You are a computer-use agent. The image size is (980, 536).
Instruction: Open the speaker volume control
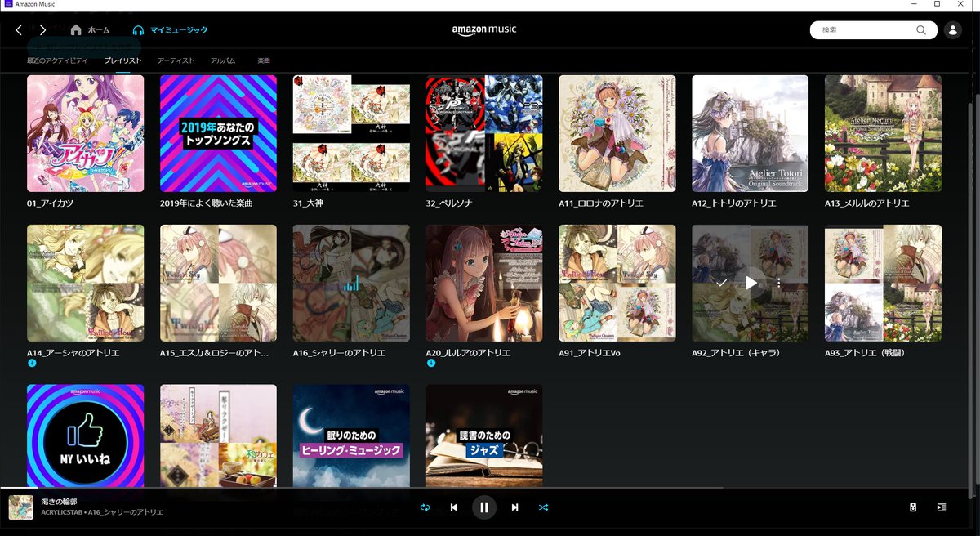(x=912, y=507)
